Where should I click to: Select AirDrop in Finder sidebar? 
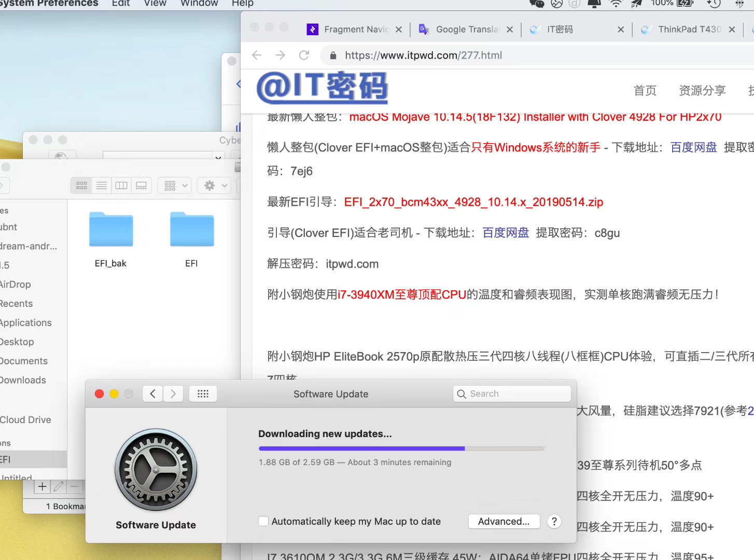tap(16, 285)
